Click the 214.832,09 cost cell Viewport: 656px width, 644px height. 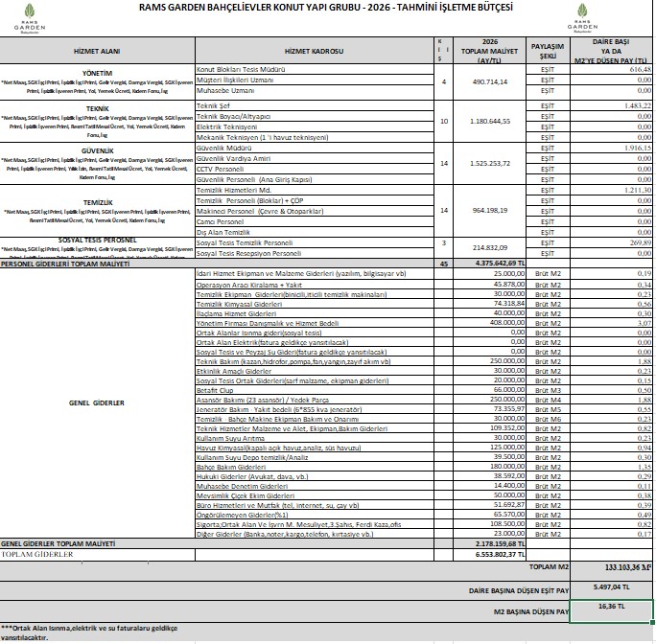pos(489,247)
